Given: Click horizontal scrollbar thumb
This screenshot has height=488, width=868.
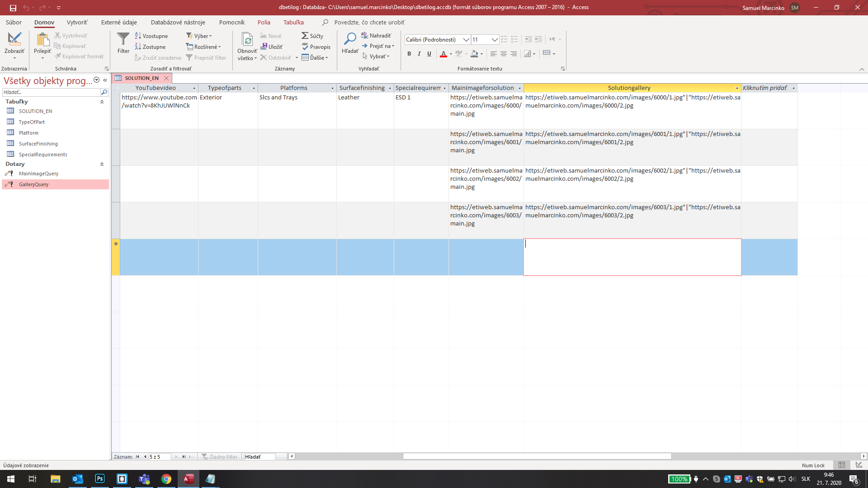Looking at the screenshot, I should 537,456.
